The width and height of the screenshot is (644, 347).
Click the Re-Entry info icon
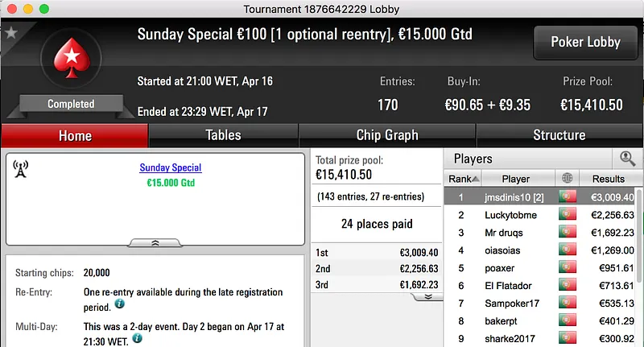coord(120,304)
